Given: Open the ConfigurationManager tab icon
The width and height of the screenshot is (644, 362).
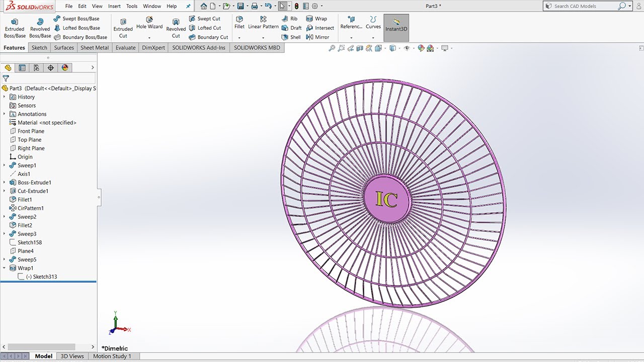Looking at the screenshot, I should [36, 67].
